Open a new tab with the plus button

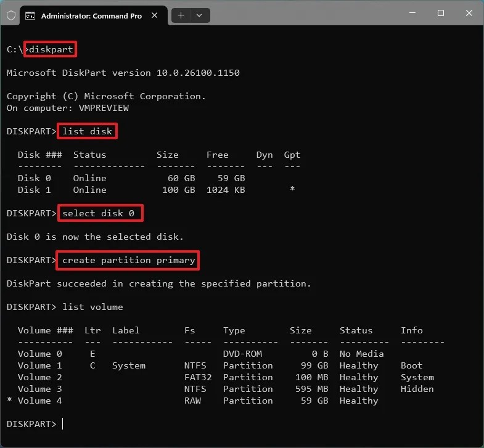coord(181,15)
